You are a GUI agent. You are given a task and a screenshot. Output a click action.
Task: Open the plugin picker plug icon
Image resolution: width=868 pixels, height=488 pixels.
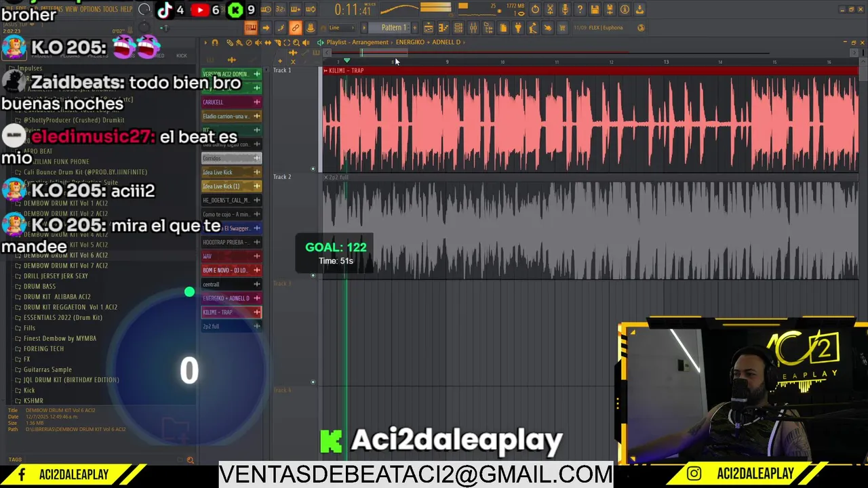tap(518, 28)
